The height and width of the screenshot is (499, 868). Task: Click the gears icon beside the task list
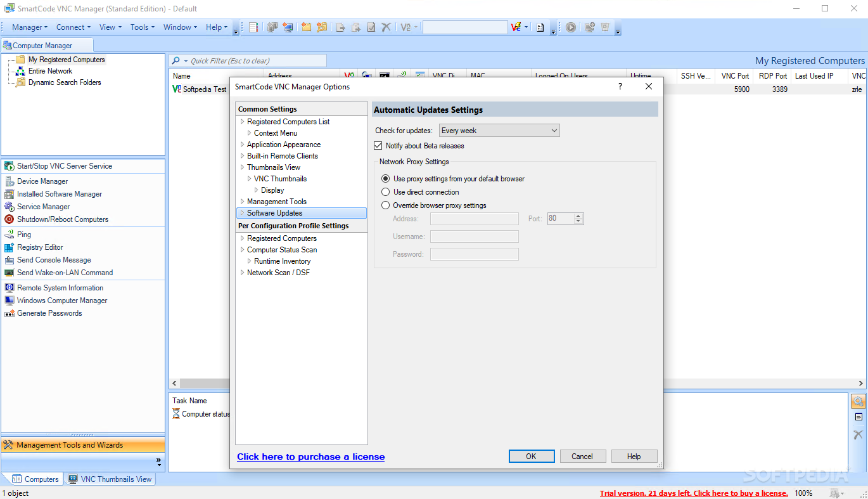[x=858, y=401]
